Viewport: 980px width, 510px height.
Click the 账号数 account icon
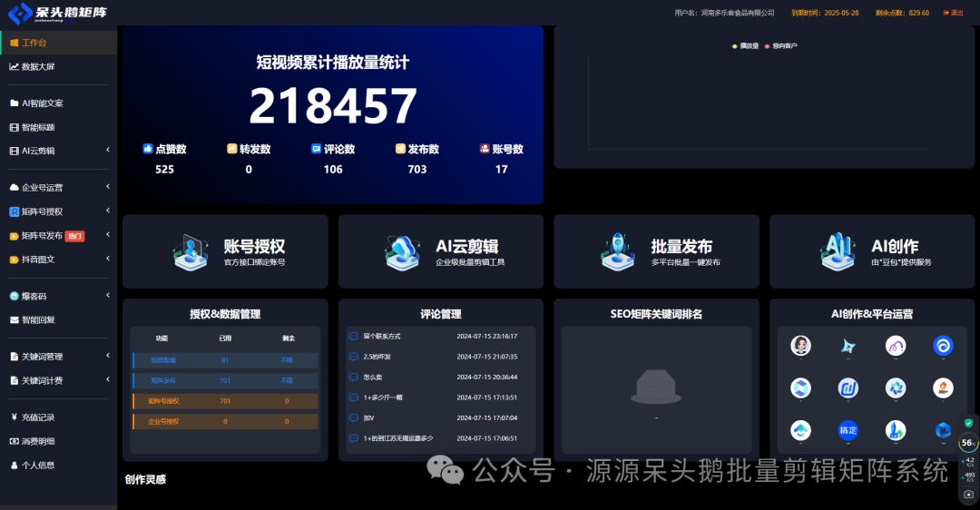click(485, 149)
